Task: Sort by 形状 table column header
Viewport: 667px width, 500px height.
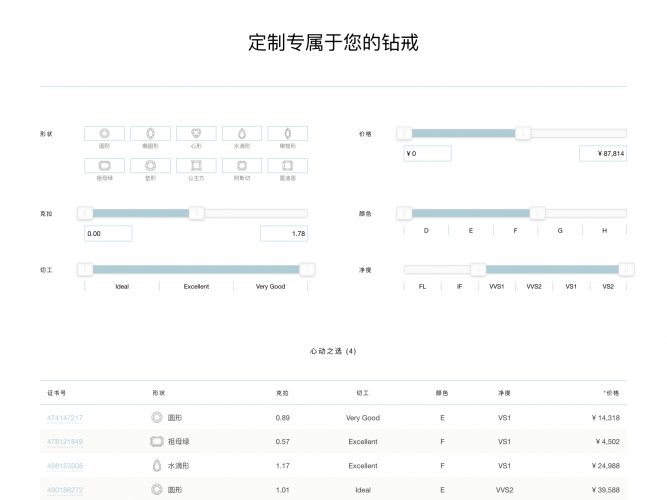Action: [x=159, y=393]
